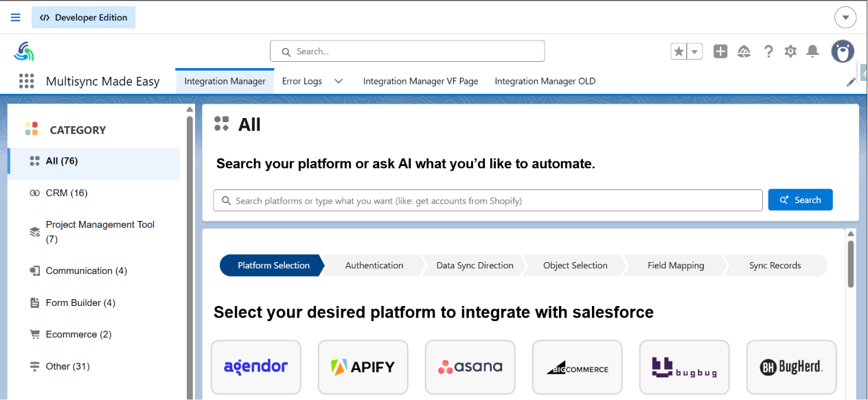Choose the Asana platform card
868x400 pixels.
(470, 367)
